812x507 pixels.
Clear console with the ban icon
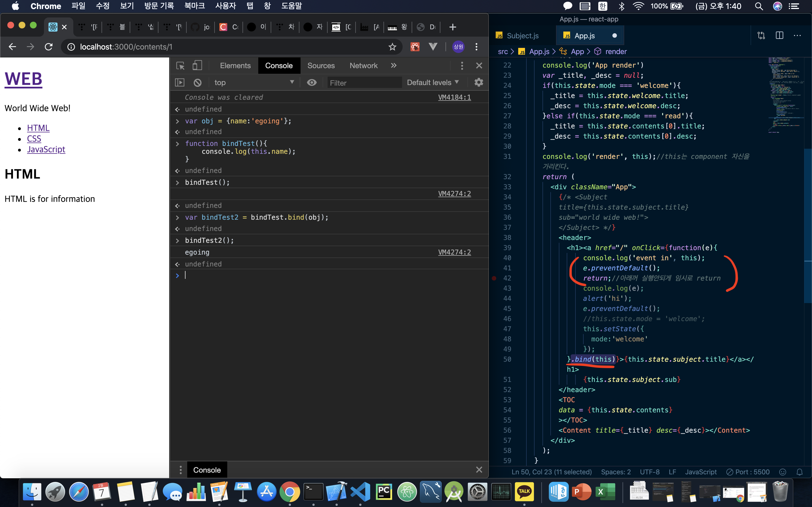coord(198,83)
